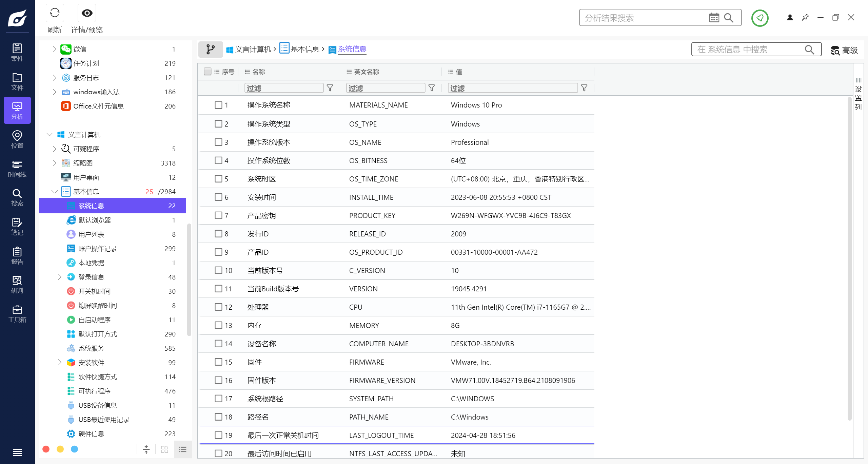Click the Refresh (刷新) toolbar icon
868x464 pixels.
tap(55, 14)
